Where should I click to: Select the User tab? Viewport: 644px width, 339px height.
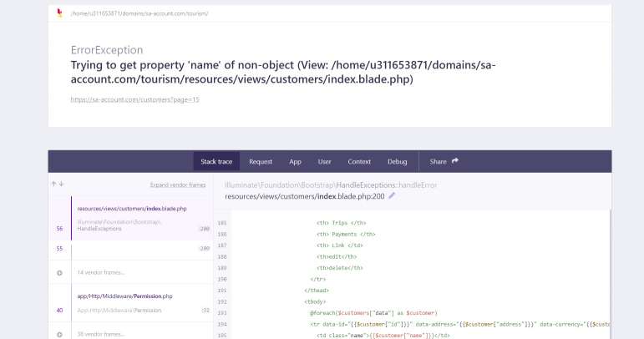tap(324, 161)
